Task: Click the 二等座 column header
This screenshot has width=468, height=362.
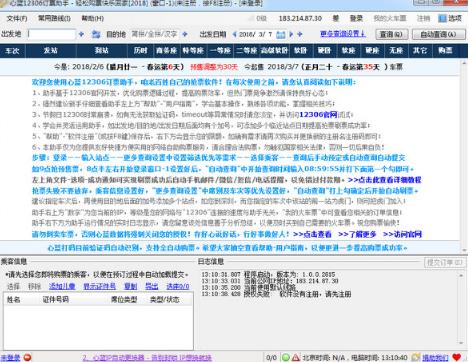Action: (247, 50)
